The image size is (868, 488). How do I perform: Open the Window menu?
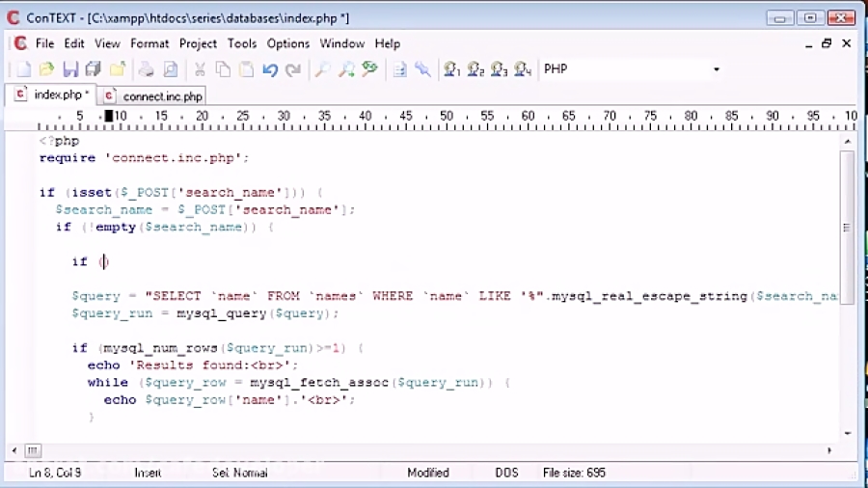point(342,43)
